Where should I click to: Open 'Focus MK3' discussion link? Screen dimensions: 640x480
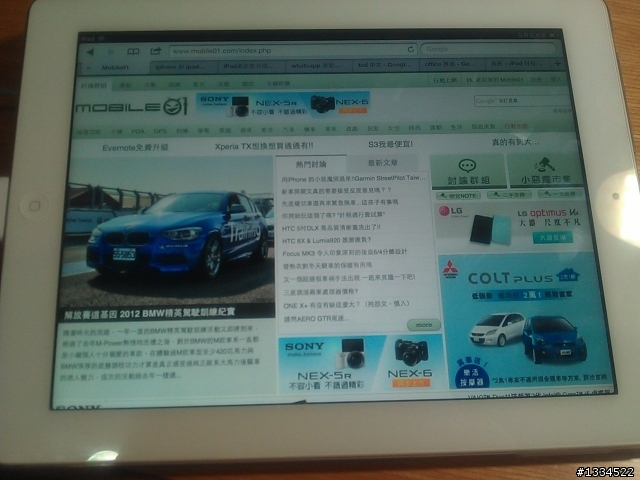pos(344,253)
